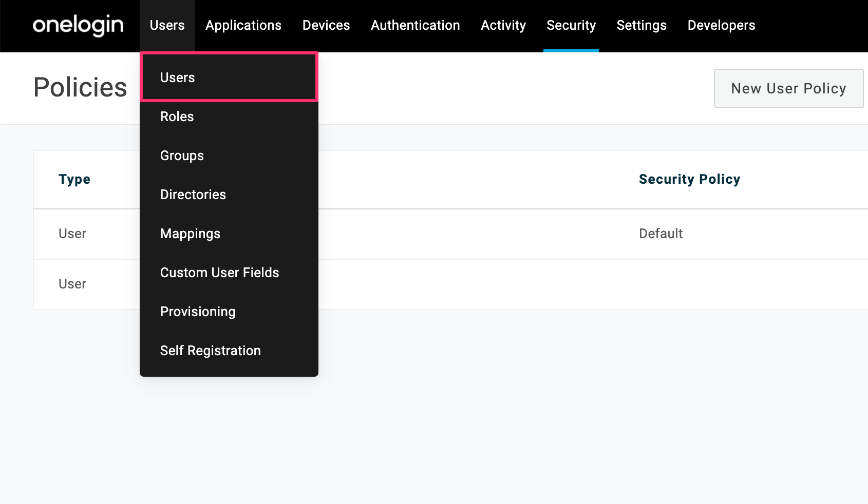Open Custom User Fields menu entry

229,273
